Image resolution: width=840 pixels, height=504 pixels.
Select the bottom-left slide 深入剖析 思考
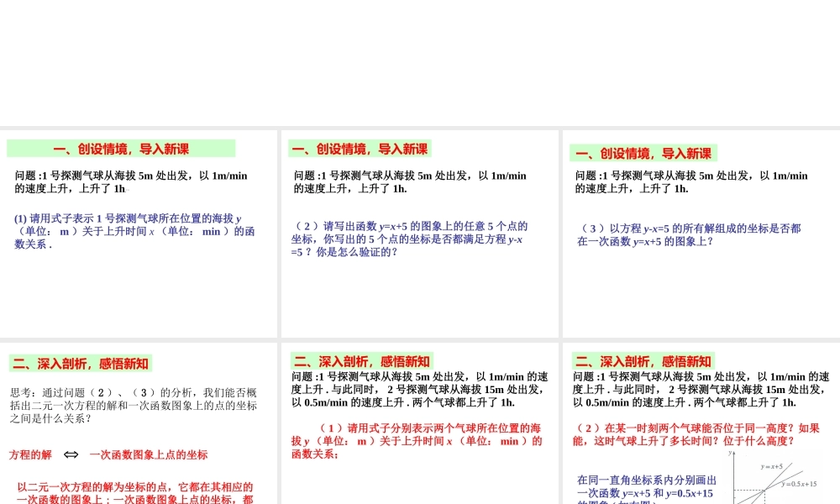coord(139,420)
